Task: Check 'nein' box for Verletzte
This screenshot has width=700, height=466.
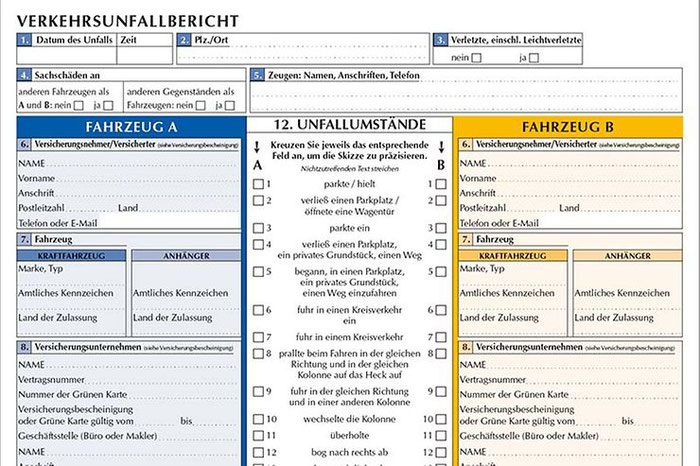Action: pyautogui.click(x=477, y=58)
